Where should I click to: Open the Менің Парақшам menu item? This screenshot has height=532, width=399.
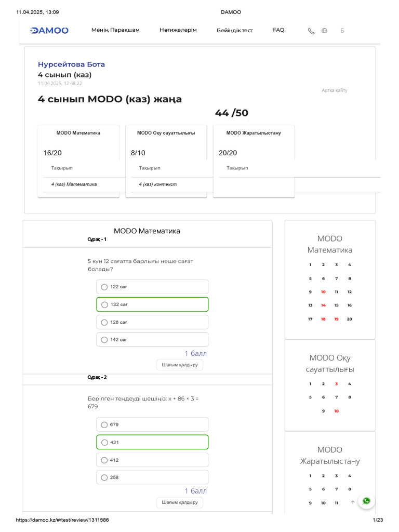tap(115, 30)
